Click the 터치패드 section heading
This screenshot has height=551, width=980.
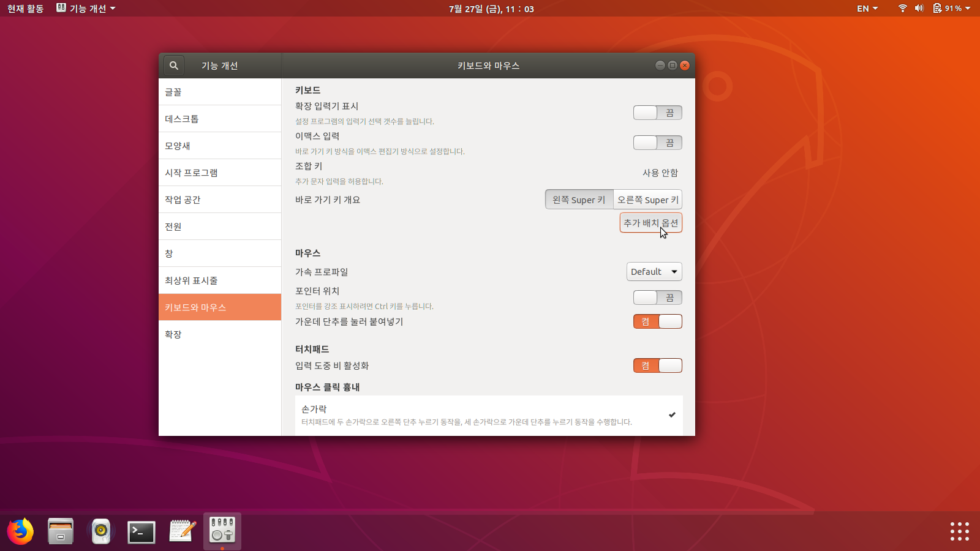(312, 349)
